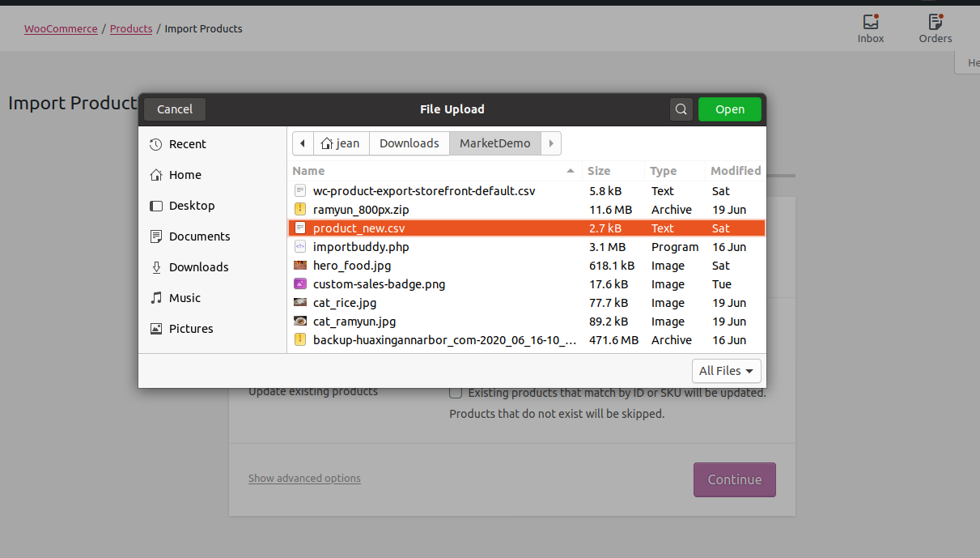
Task: Go to the Downloads path segment
Action: click(409, 143)
